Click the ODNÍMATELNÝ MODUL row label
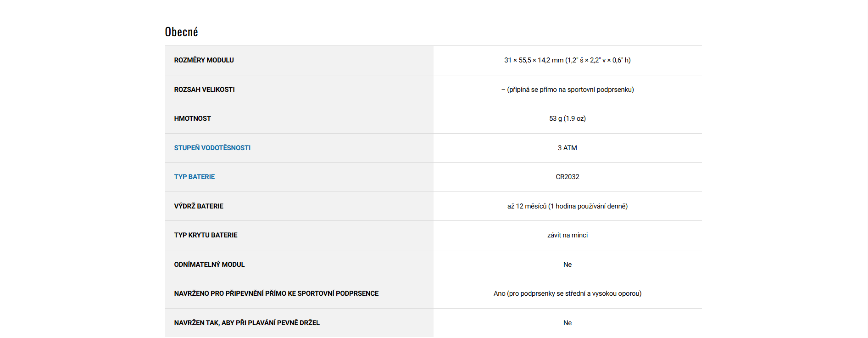868x338 pixels. 209,265
